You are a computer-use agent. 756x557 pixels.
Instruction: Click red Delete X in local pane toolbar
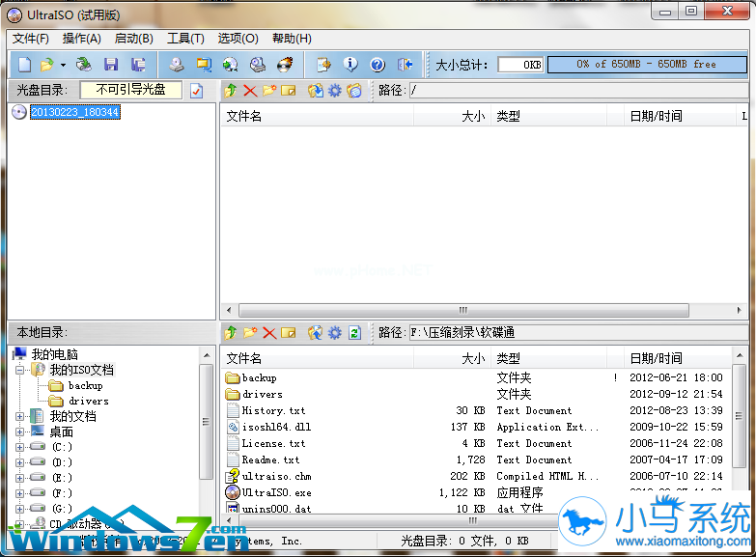[269, 333]
